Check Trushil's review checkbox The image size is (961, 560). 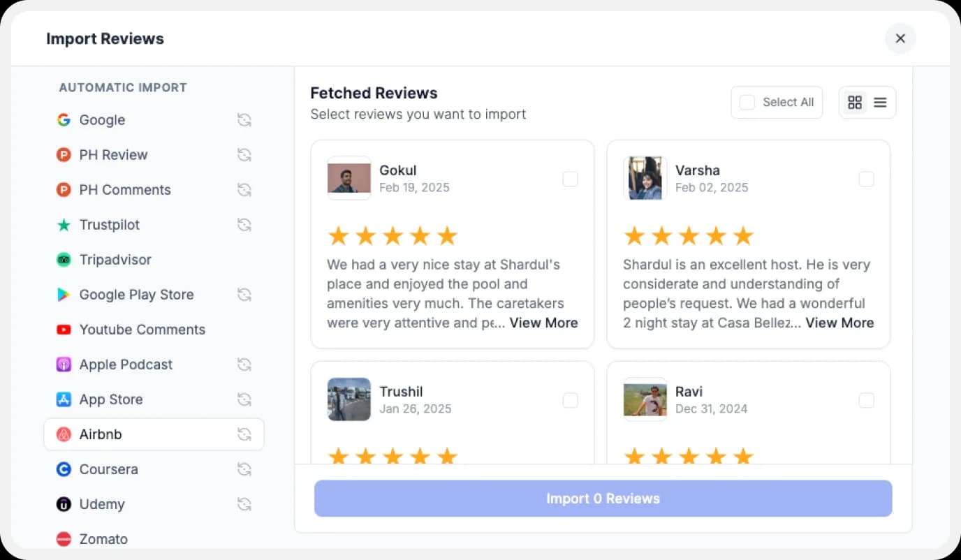pyautogui.click(x=570, y=400)
